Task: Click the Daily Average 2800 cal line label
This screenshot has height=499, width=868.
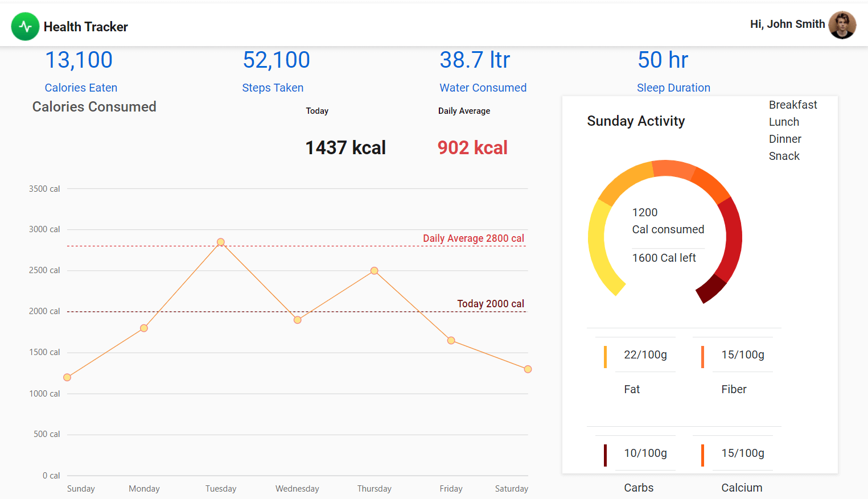Action: point(473,238)
